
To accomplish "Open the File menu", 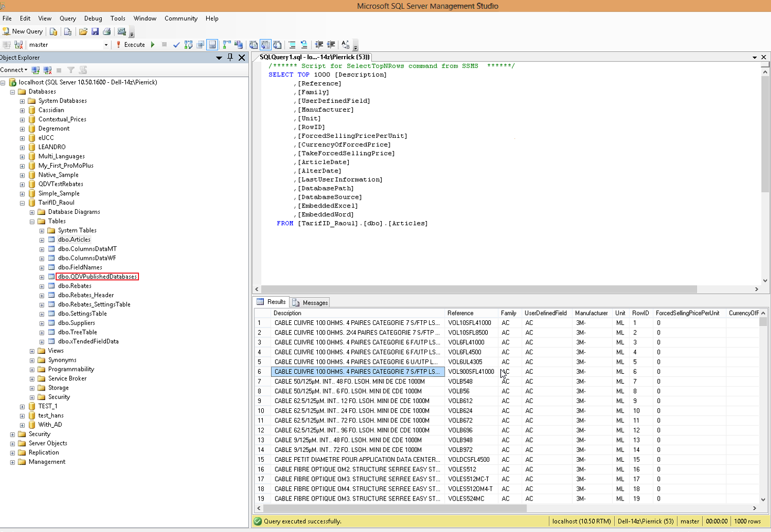I will click(x=7, y=18).
